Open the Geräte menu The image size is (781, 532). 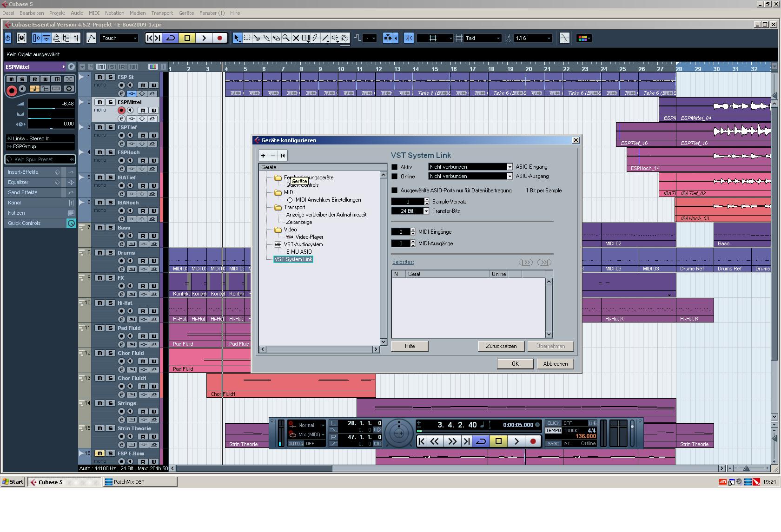click(186, 13)
